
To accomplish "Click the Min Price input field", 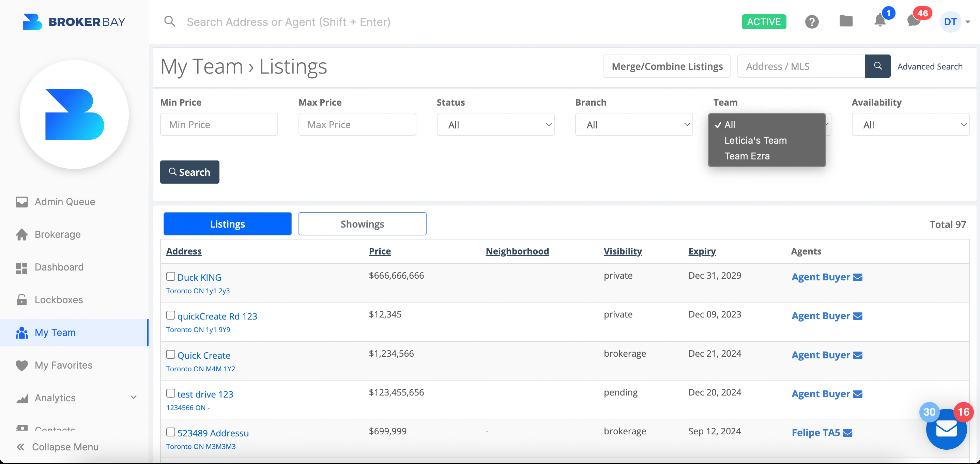I will click(219, 124).
